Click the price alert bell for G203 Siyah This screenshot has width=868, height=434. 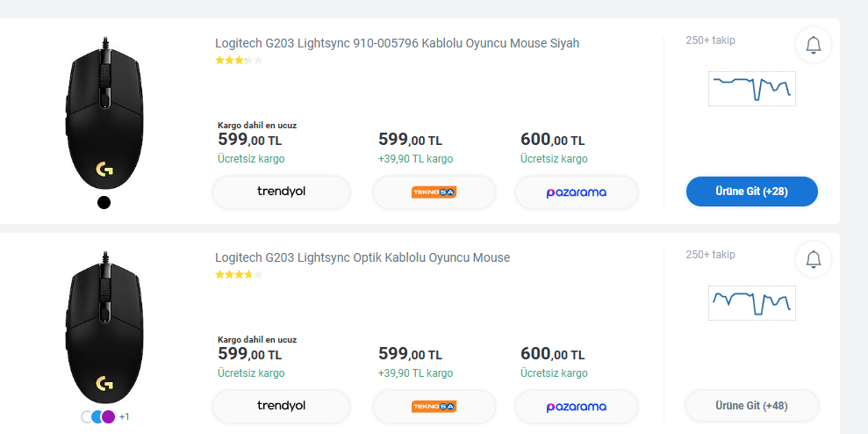pos(813,45)
